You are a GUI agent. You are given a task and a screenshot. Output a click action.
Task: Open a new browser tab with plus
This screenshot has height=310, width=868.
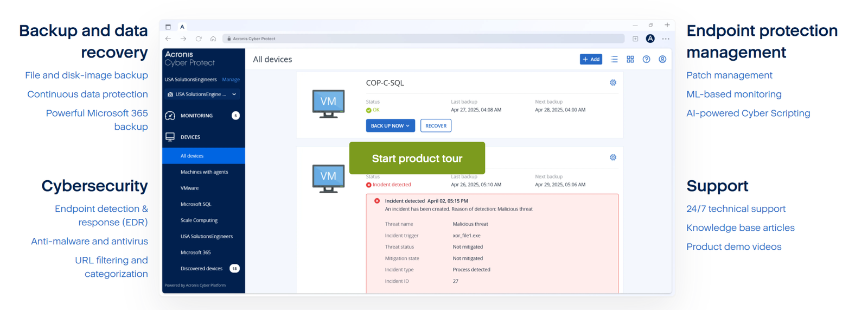[667, 25]
